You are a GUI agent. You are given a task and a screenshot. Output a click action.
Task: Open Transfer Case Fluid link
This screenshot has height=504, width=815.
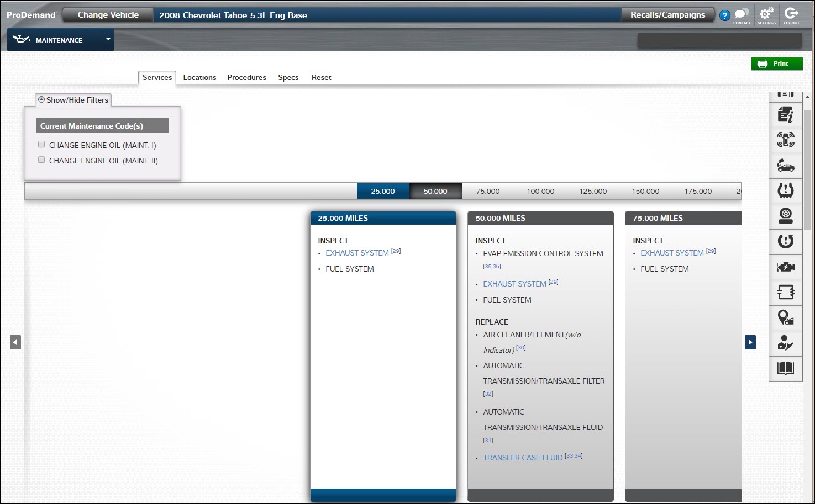click(522, 458)
